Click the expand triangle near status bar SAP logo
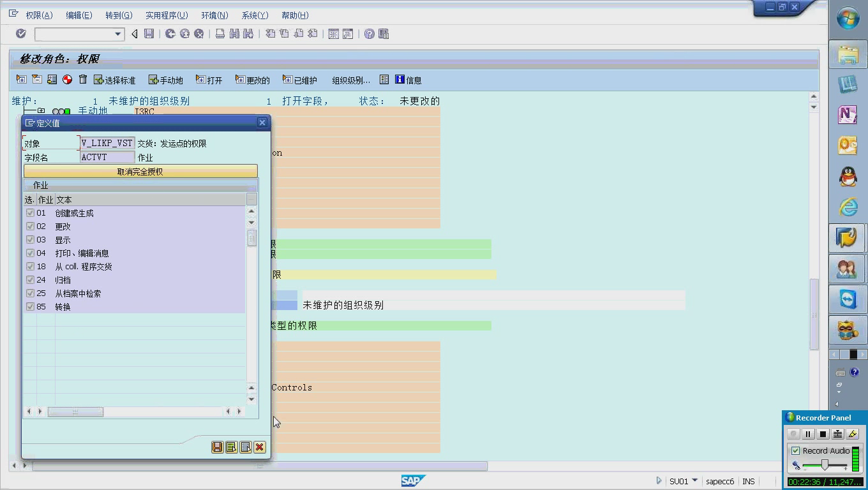Viewport: 868px width, 490px height. pyautogui.click(x=659, y=480)
